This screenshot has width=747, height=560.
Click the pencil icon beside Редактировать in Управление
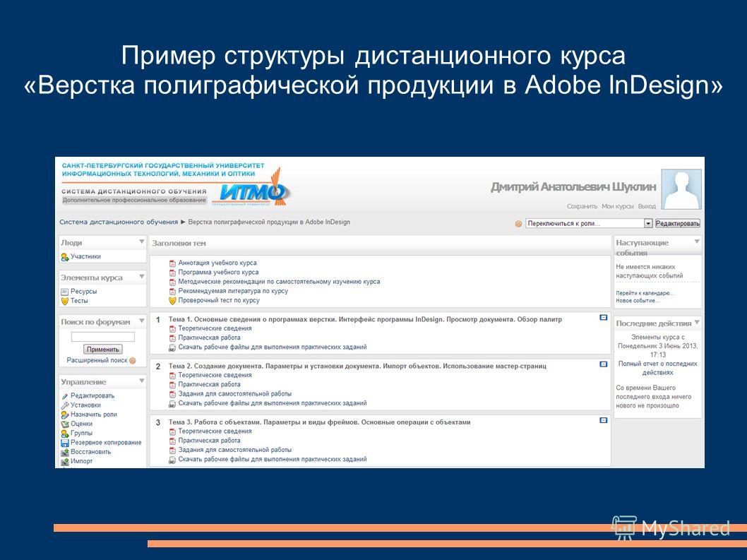pos(65,396)
